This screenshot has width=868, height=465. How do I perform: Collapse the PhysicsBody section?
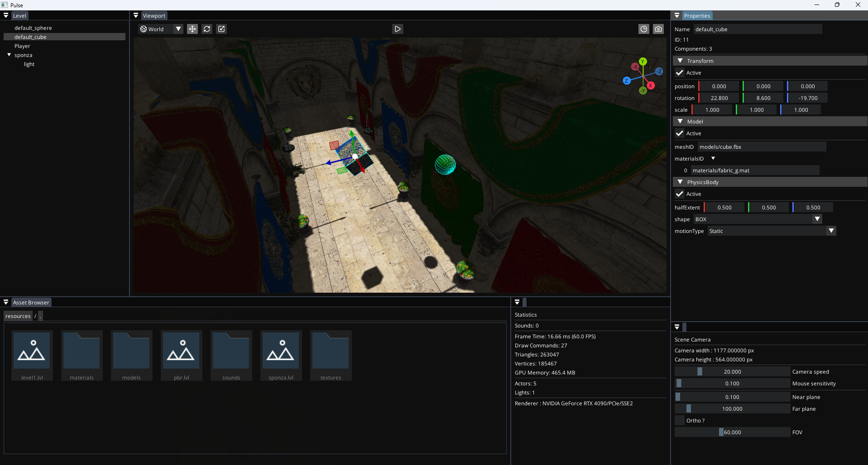(680, 182)
